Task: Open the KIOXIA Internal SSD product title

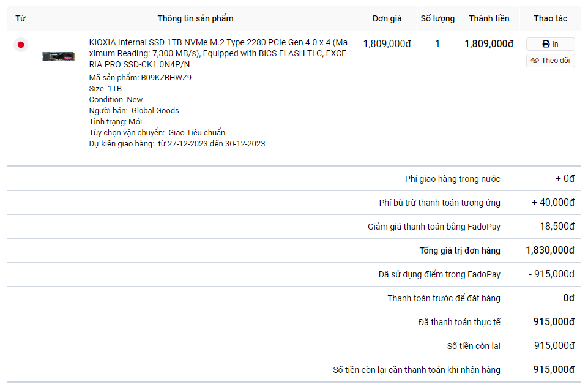Action: click(218, 53)
